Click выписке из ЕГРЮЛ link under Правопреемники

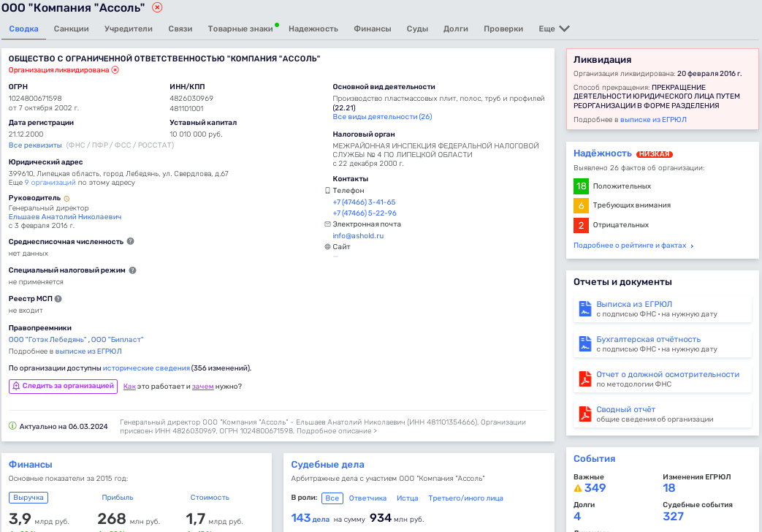point(88,351)
